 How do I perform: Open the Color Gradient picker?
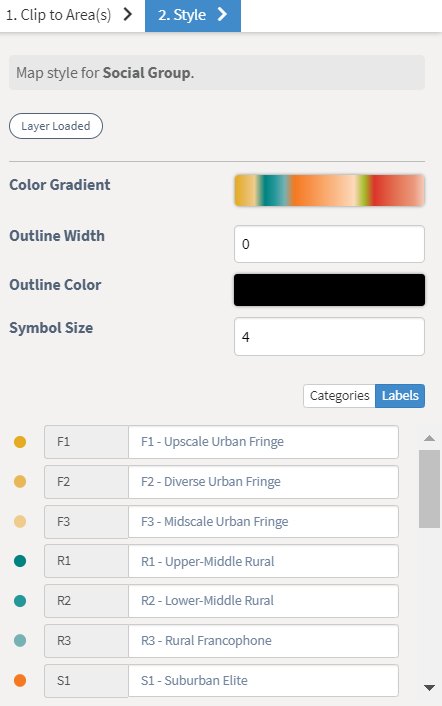pos(329,190)
